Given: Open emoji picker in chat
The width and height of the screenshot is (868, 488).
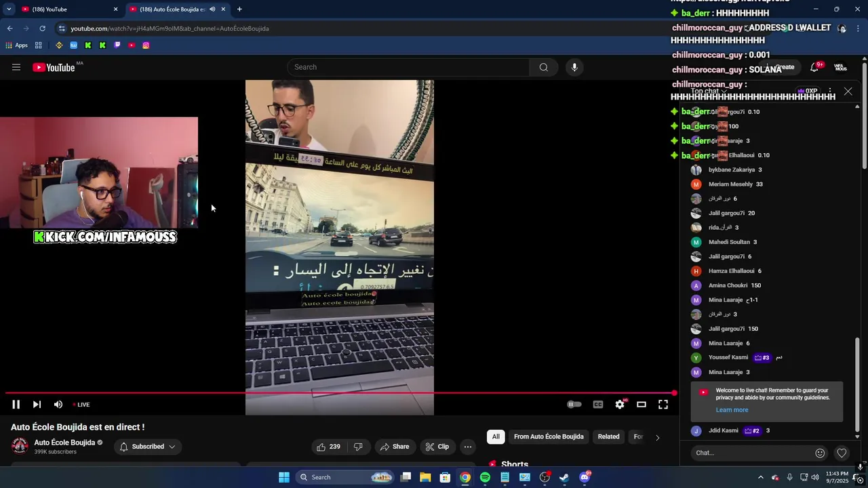Looking at the screenshot, I should coord(820,453).
